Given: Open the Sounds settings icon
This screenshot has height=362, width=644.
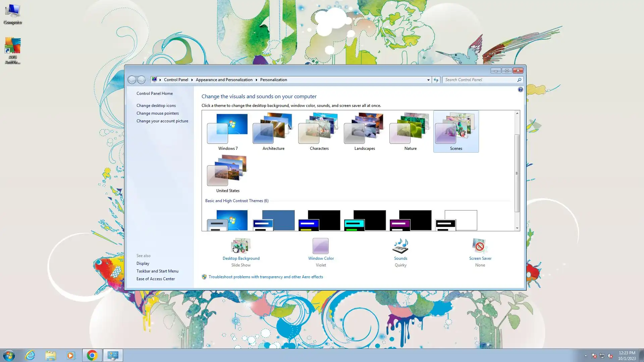Looking at the screenshot, I should pos(400,246).
